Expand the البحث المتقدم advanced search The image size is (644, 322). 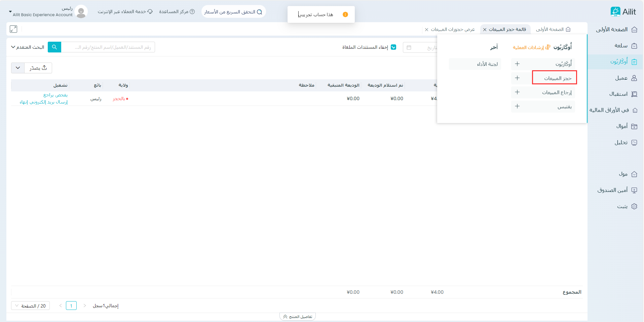click(28, 47)
